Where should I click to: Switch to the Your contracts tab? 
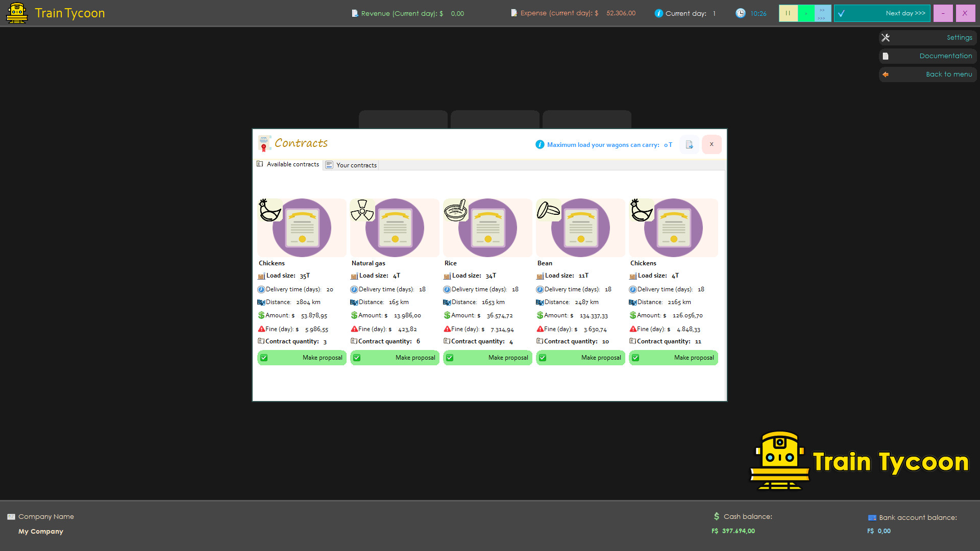351,164
